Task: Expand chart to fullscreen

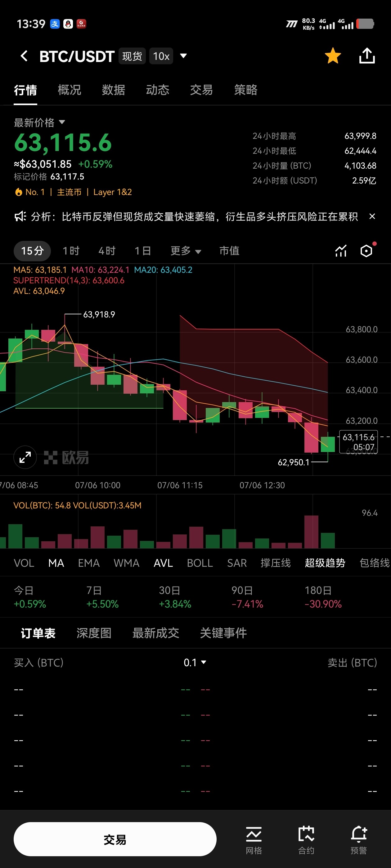Action: 25,457
